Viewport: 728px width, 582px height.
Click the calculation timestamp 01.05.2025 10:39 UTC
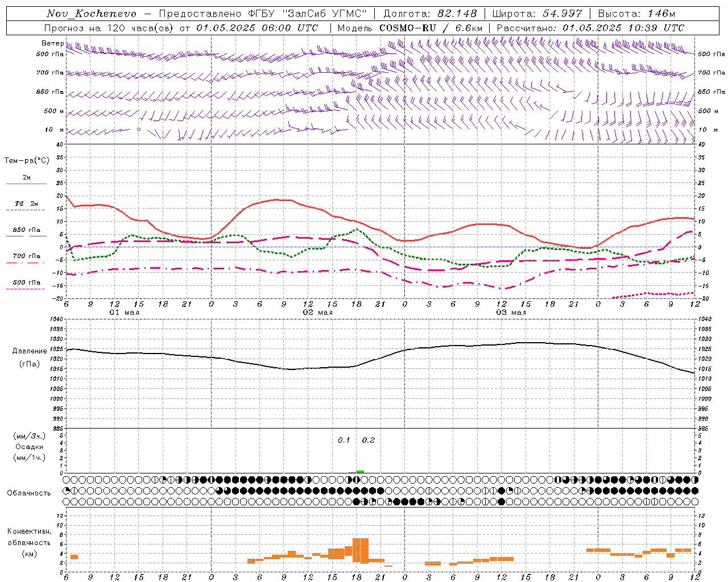pos(623,28)
